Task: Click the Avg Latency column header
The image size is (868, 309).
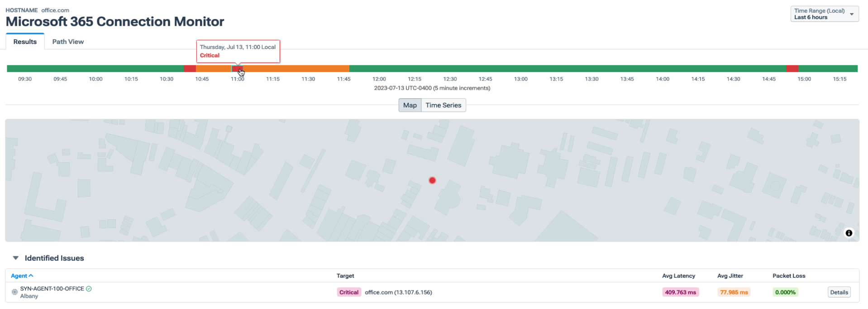Action: pos(678,275)
